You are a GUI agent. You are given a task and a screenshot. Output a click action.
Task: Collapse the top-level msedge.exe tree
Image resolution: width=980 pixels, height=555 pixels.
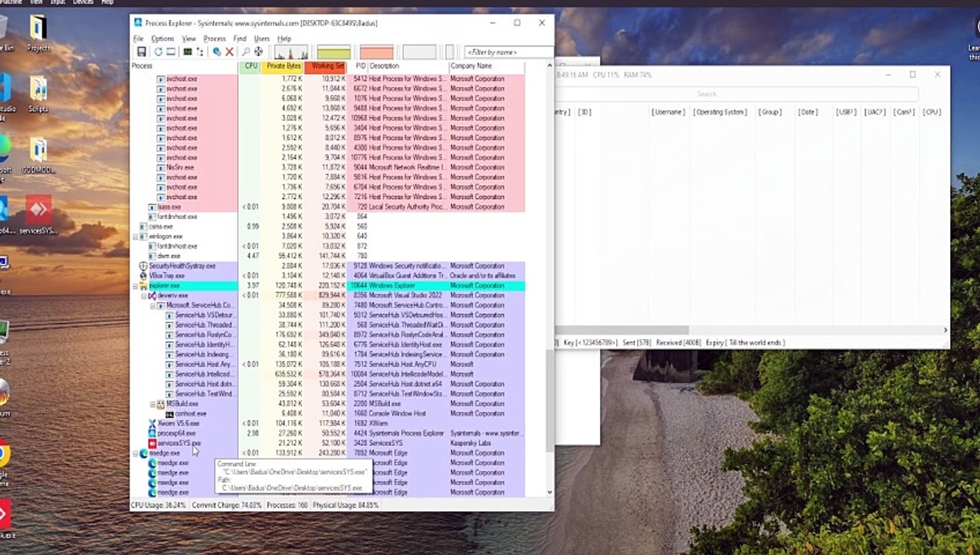click(136, 453)
